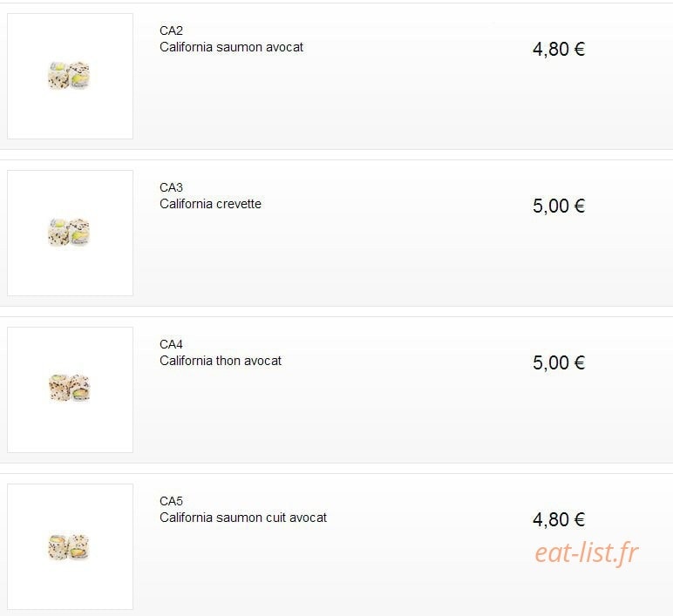Open the CA4 California thon avocat photo

point(70,389)
